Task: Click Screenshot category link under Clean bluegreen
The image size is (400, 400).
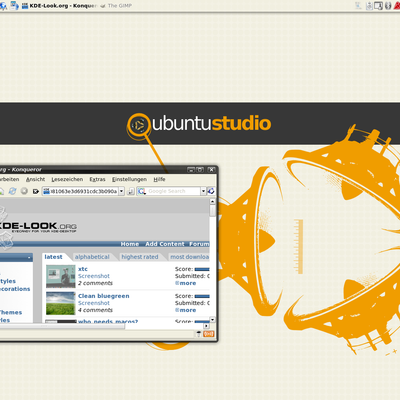Action: click(94, 303)
